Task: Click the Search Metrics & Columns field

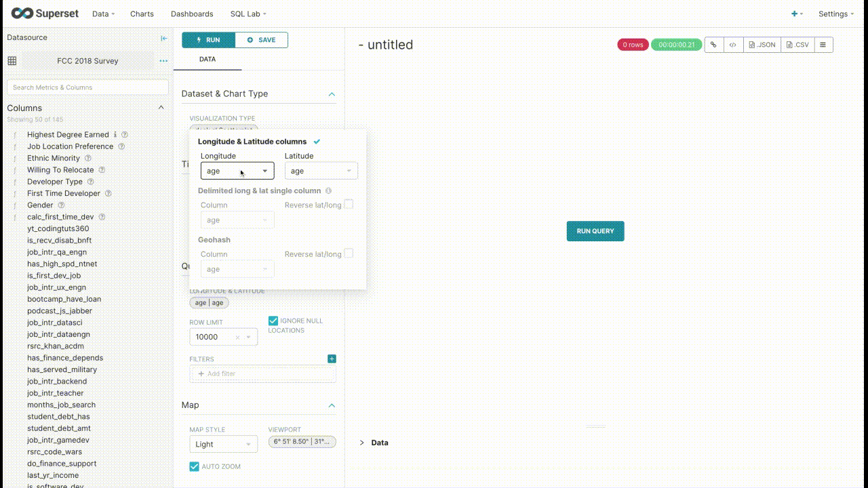Action: pyautogui.click(x=87, y=87)
